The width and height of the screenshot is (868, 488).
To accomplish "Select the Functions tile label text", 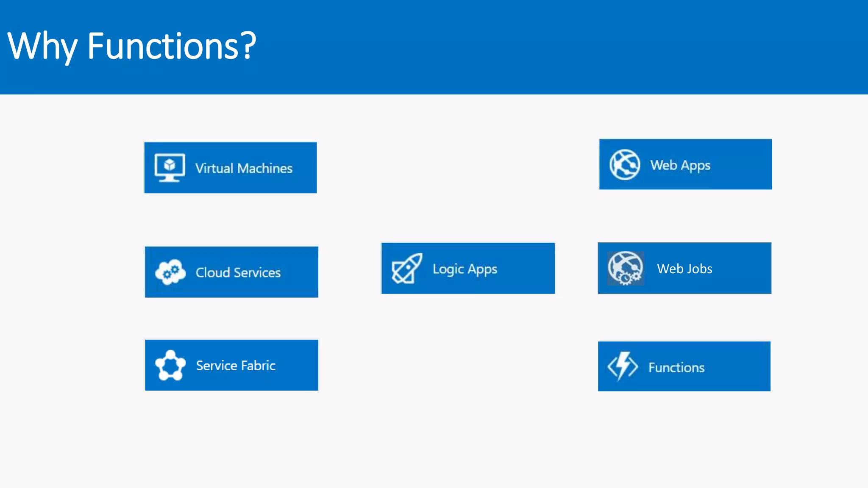I will click(x=676, y=367).
